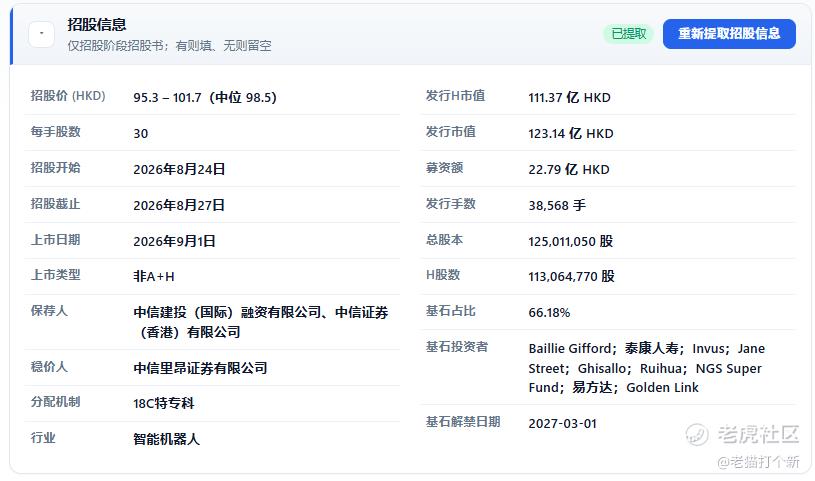The image size is (815, 481).
Task: Click the 稳价人 value 中信里昂证券有限公司
Action: (x=200, y=368)
